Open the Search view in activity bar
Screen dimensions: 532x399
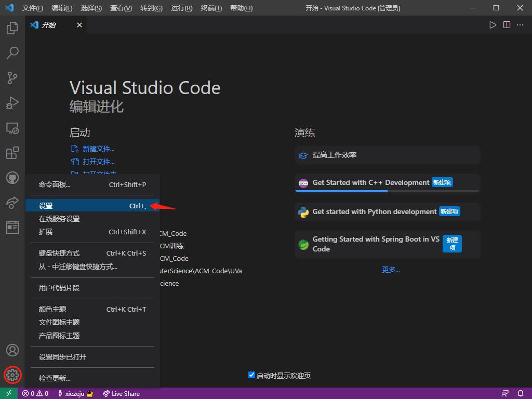(12, 53)
